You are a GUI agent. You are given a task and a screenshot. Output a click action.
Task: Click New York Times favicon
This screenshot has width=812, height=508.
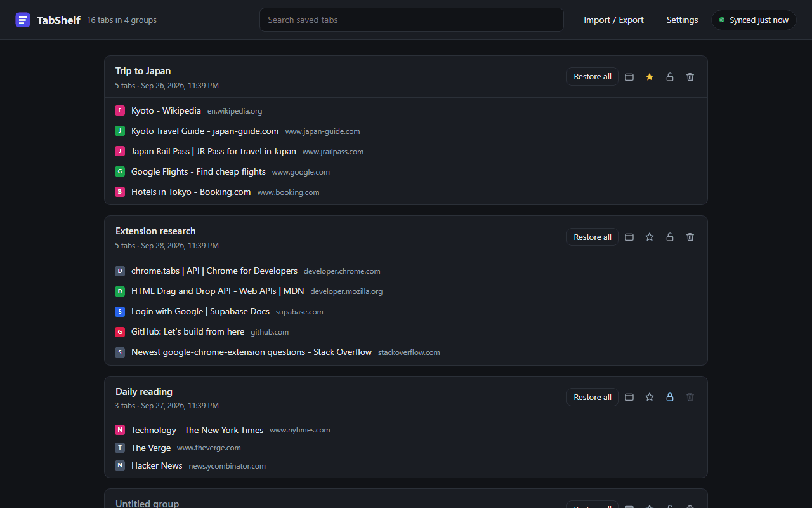coord(120,430)
